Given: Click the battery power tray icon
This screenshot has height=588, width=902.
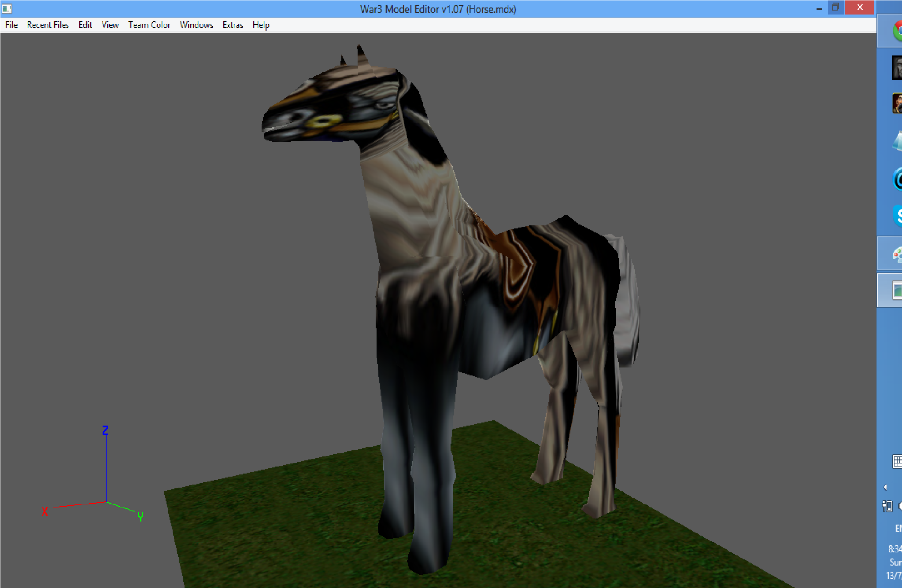Looking at the screenshot, I should 887,506.
